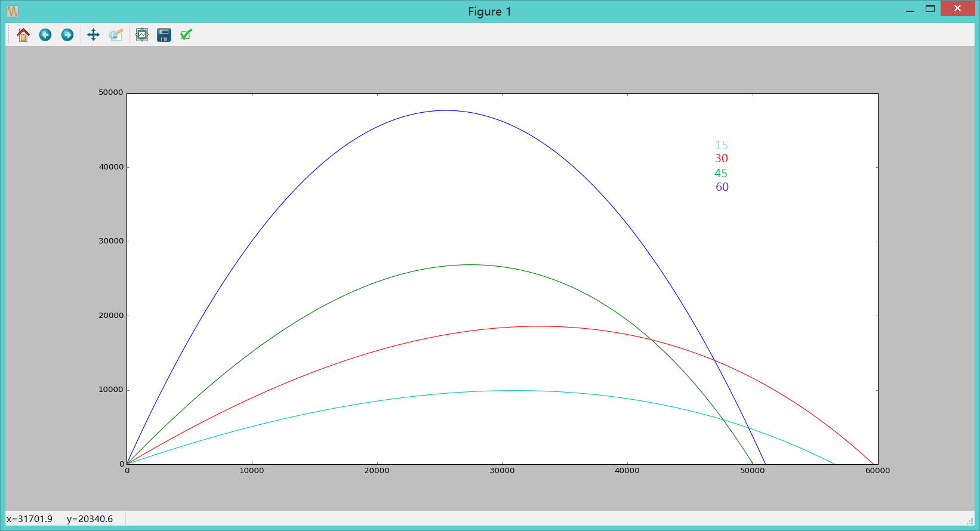Click the matplotlib window icon in the title bar
This screenshot has height=531, width=980.
[13, 11]
